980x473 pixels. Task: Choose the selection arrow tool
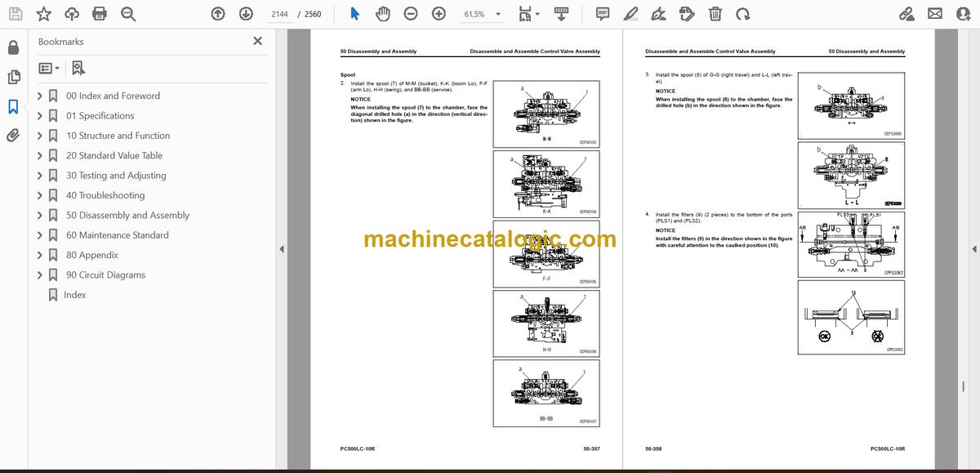pos(354,14)
